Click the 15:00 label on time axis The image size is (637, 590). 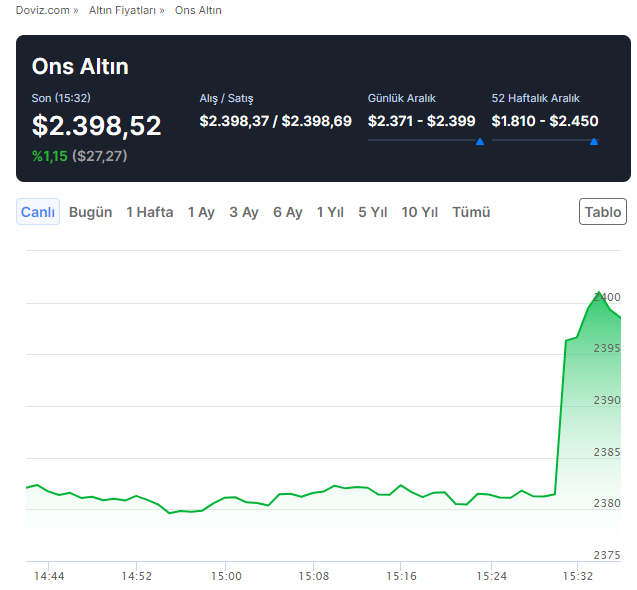coord(226,576)
